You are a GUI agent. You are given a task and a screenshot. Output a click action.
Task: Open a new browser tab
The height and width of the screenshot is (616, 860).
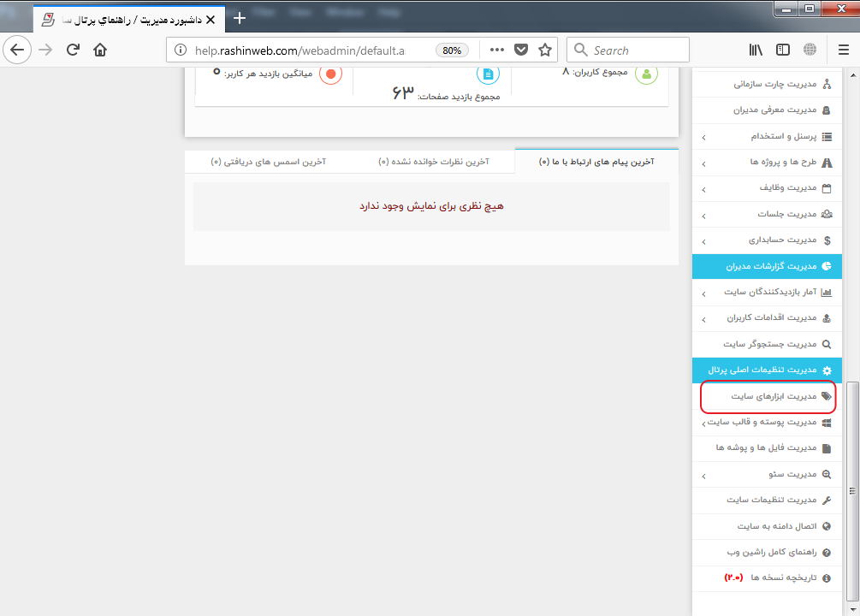coord(239,19)
